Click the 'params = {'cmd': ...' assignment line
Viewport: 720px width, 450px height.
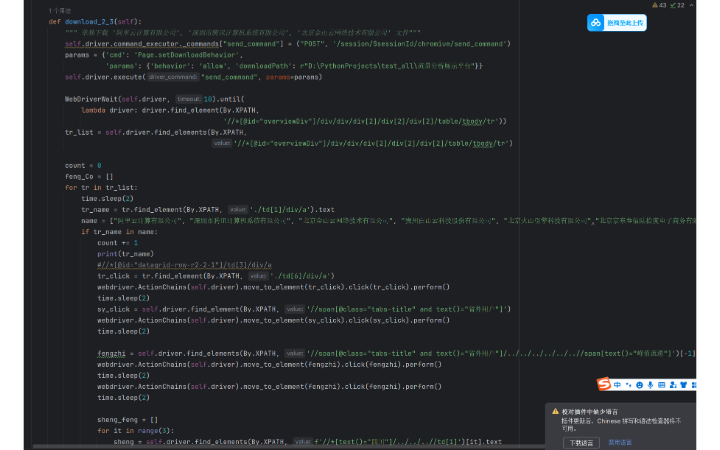[x=154, y=55]
